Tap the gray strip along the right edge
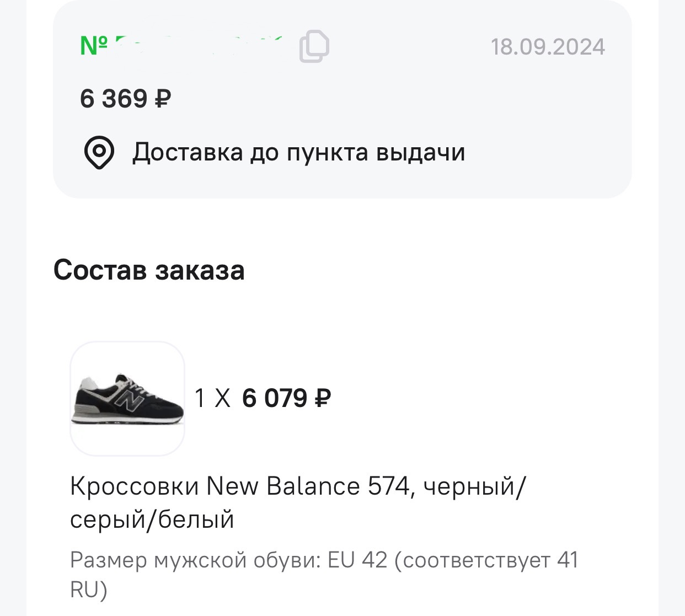685x616 pixels. point(672,308)
